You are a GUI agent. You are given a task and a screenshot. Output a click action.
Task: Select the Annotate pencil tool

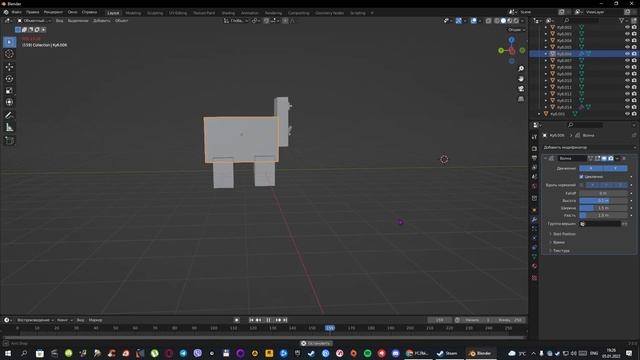pyautogui.click(x=9, y=116)
